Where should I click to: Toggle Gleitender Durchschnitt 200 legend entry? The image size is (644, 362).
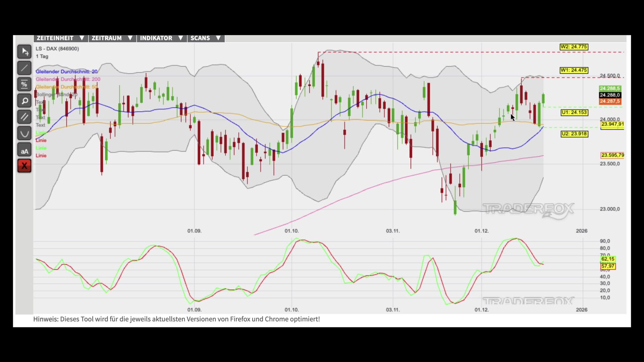[x=68, y=79]
